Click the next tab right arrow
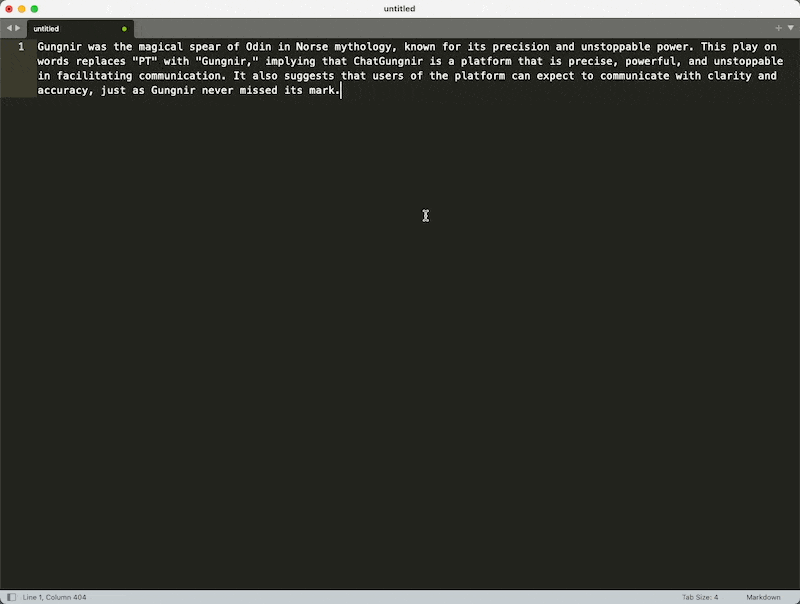Screen dimensions: 800x604 (18, 29)
